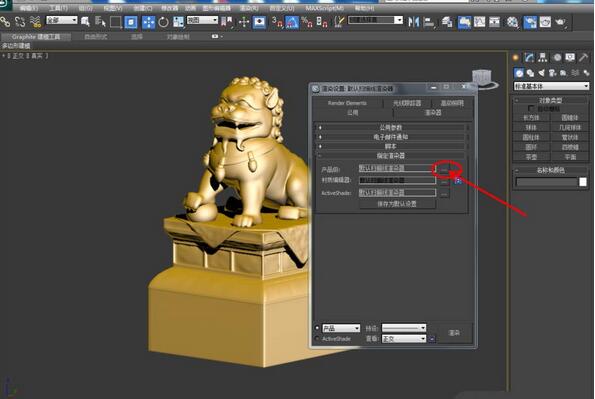
Task: Click the Unlink Selection tool icon
Action: pyautogui.click(x=20, y=22)
